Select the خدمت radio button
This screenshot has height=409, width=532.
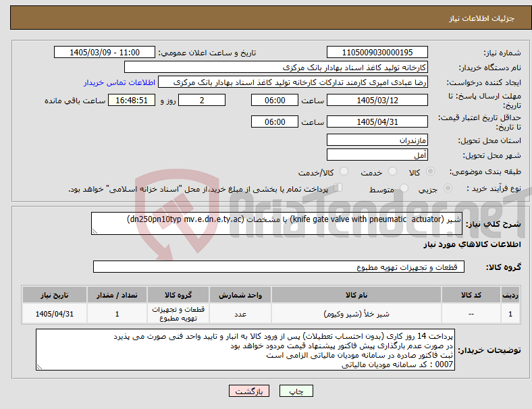coord(392,171)
